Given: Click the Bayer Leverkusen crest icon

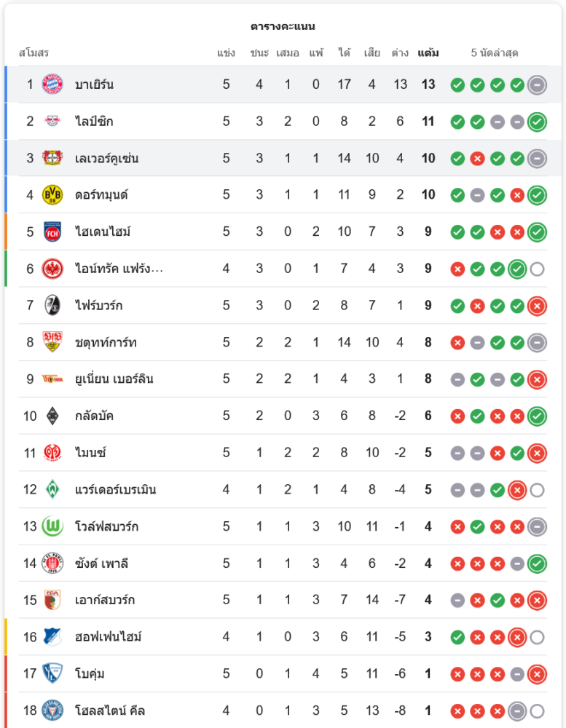Looking at the screenshot, I should (52, 158).
